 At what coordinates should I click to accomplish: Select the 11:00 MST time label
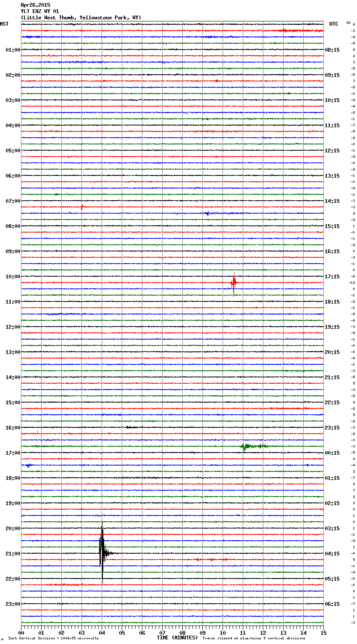[13, 302]
